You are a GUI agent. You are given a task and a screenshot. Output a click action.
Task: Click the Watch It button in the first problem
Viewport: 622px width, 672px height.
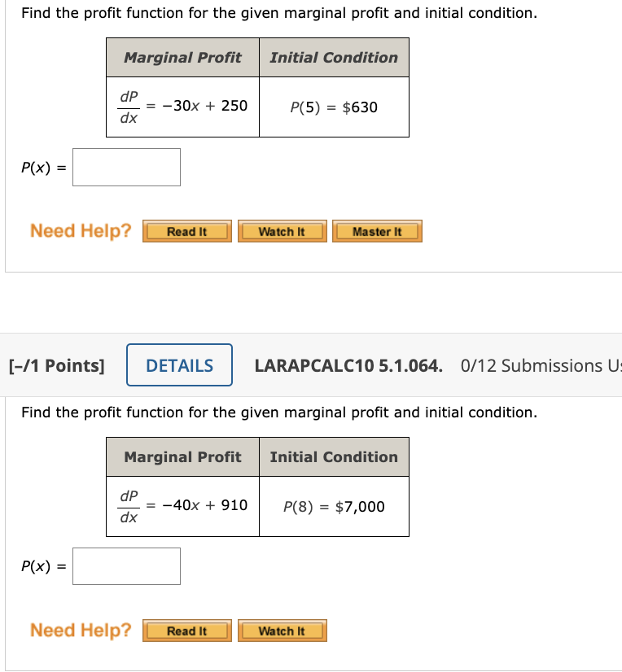pos(282,231)
